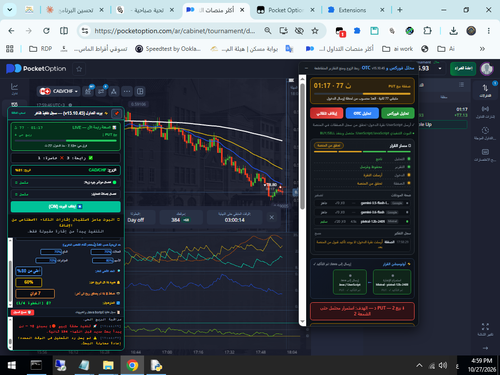Screen dimensions: 500x375
Task: Click the 'أعلى من 80%' threshold field
Action: (x=28, y=271)
